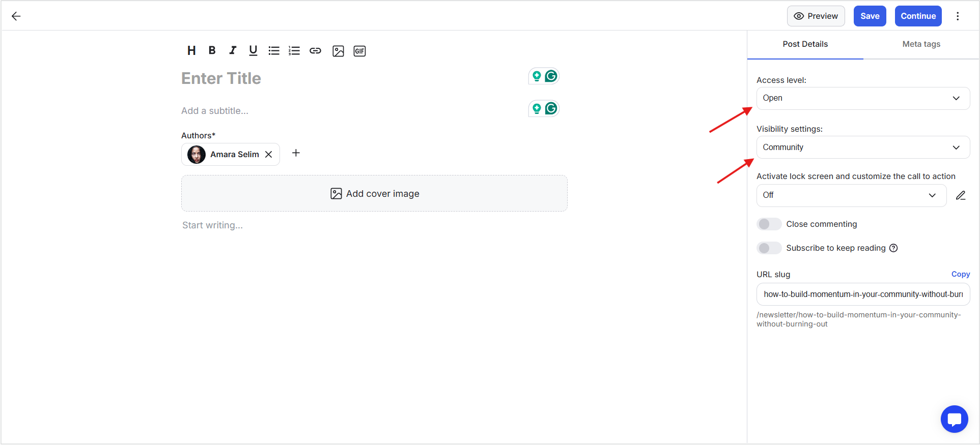The image size is (980, 445).
Task: Click the Continue button
Action: coord(918,16)
